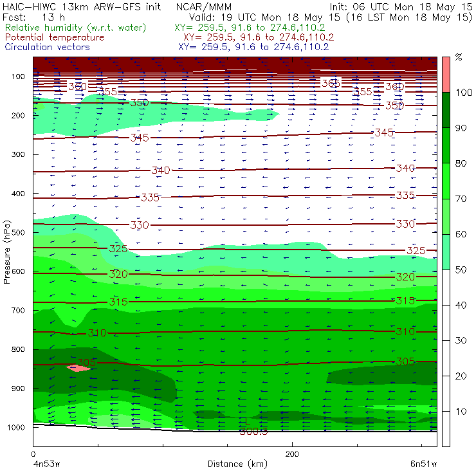The image size is (476, 476).
Task: Click the darkest green 90–100% colorbar swatch
Action: (x=446, y=110)
